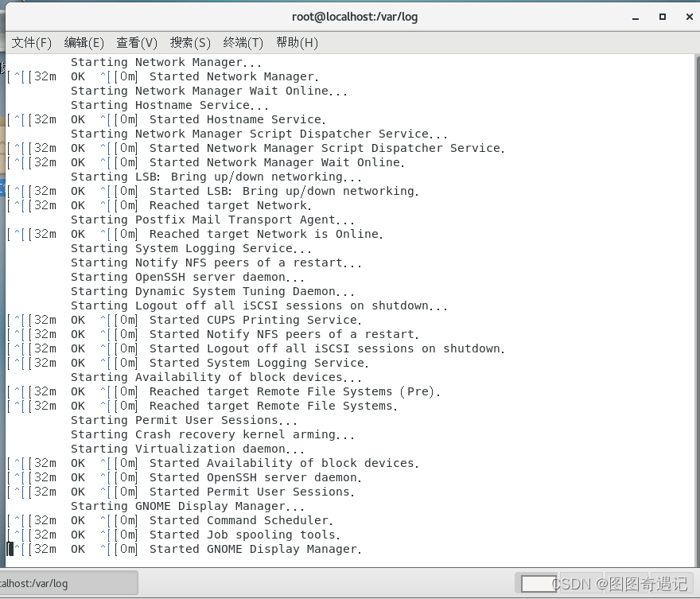Click 'Starting LSB: Bring up/down networking...'
The width and height of the screenshot is (700, 599).
pyautogui.click(x=216, y=177)
